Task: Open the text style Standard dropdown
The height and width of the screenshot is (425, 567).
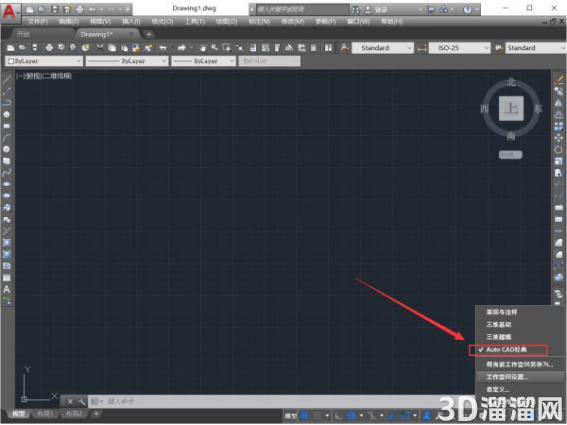Action: pyautogui.click(x=382, y=47)
